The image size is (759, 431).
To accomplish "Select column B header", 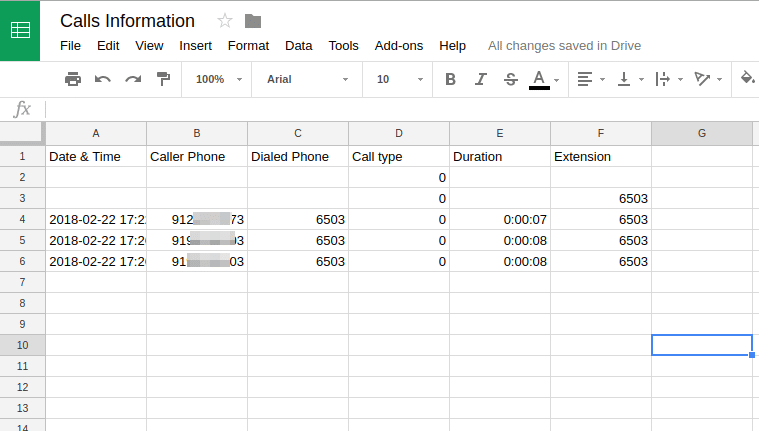I will point(197,133).
